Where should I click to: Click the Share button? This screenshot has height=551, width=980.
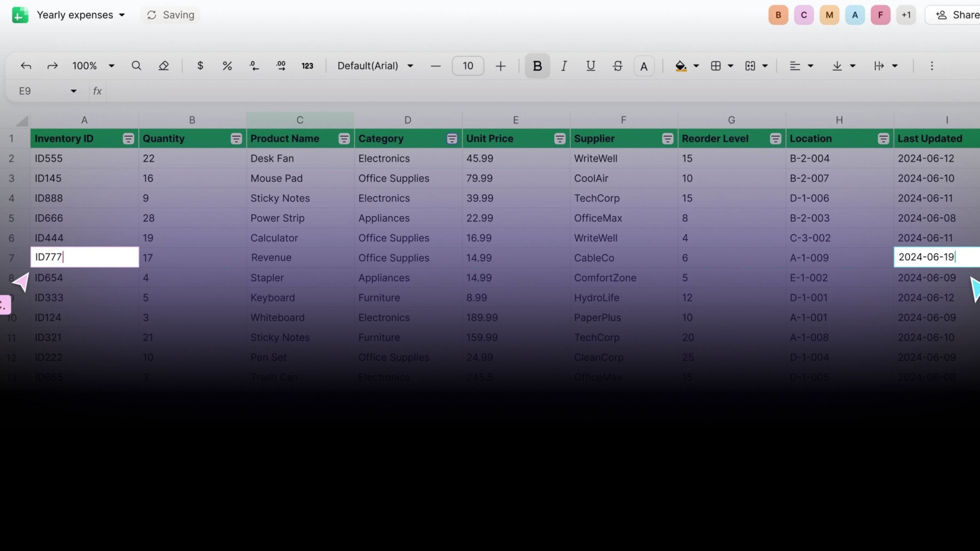point(957,15)
